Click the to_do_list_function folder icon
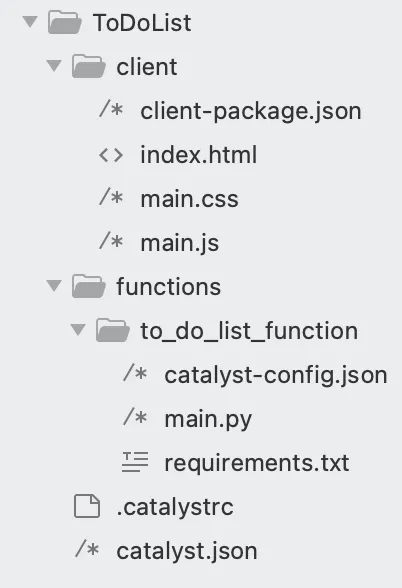Viewport: 402px width, 588px height. [x=112, y=330]
